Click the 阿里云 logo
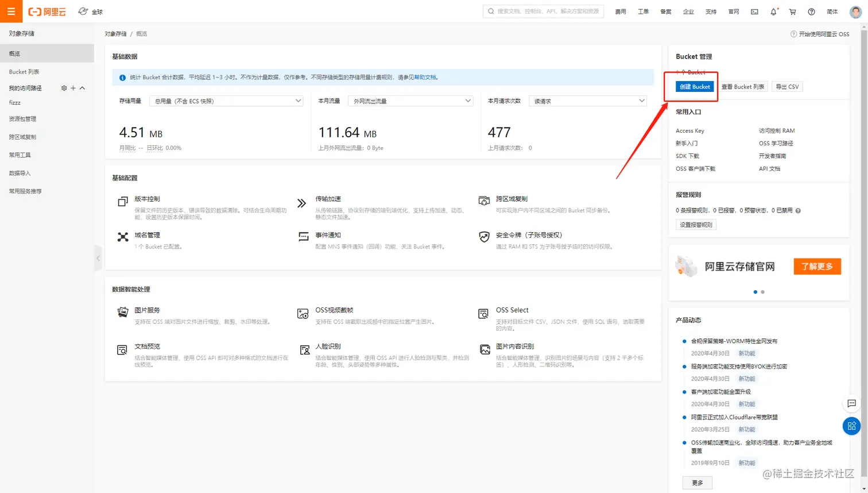 (47, 11)
